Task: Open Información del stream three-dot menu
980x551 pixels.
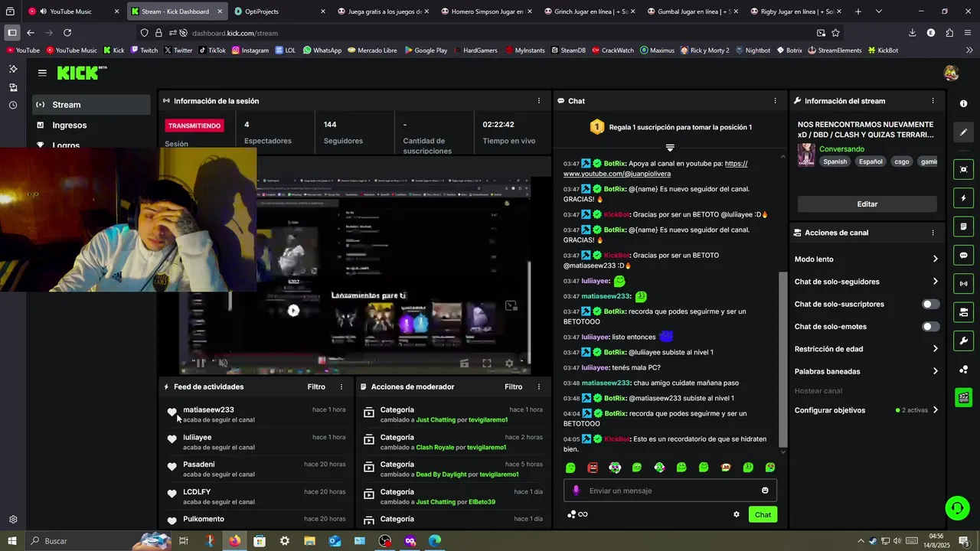Action: [x=933, y=101]
